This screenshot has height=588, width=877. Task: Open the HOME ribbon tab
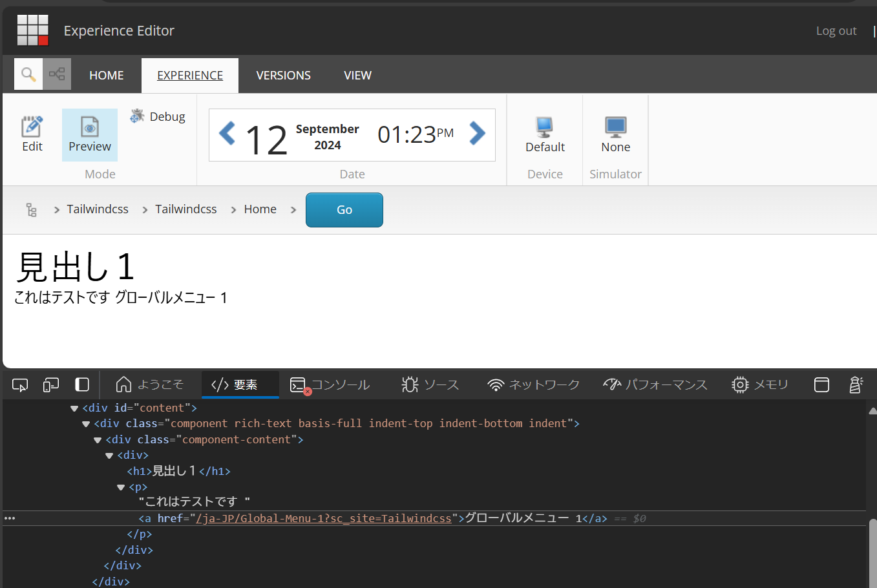tap(107, 76)
